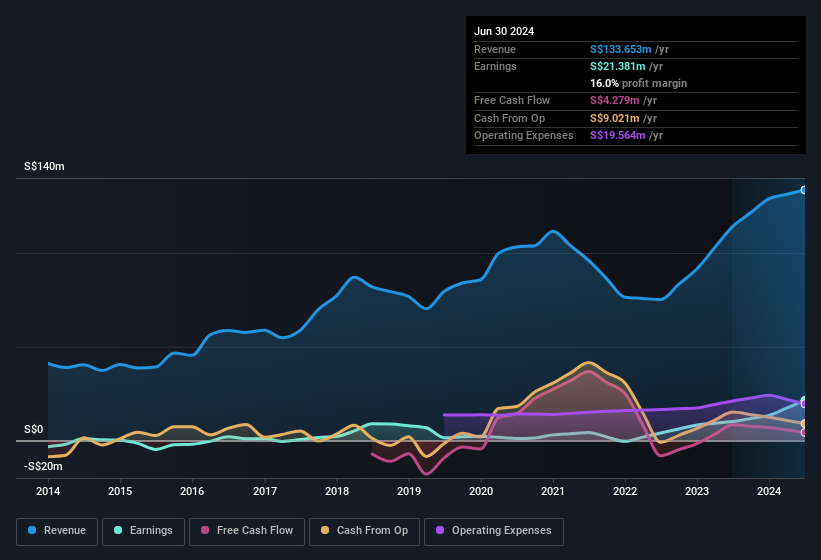Viewport: 821px width, 560px height.
Task: Click the S$9.021m cash from op value
Action: [615, 118]
